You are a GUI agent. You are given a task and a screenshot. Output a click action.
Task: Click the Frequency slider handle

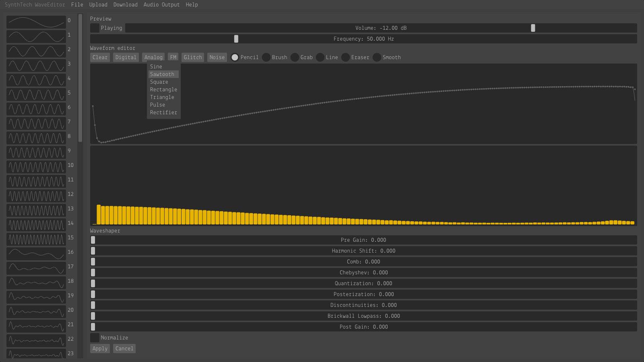[236, 39]
